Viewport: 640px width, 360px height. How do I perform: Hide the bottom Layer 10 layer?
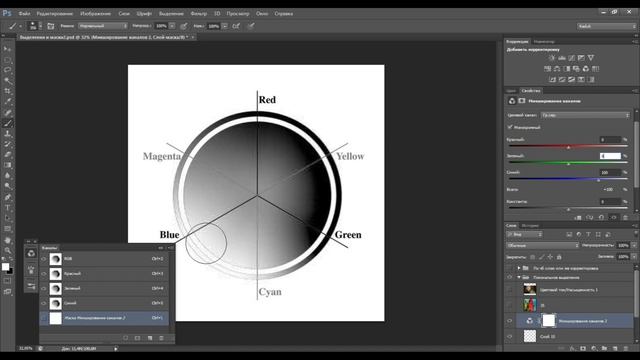coord(509,336)
